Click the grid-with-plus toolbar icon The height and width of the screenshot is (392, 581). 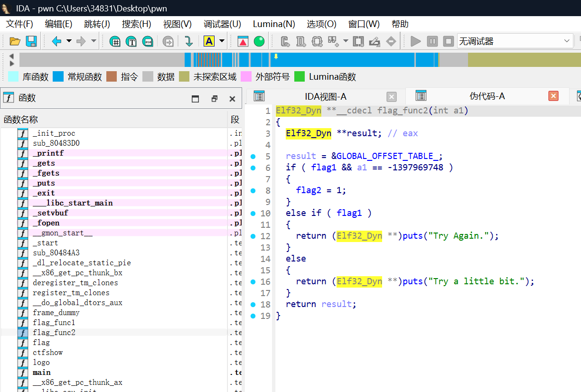[x=333, y=41]
